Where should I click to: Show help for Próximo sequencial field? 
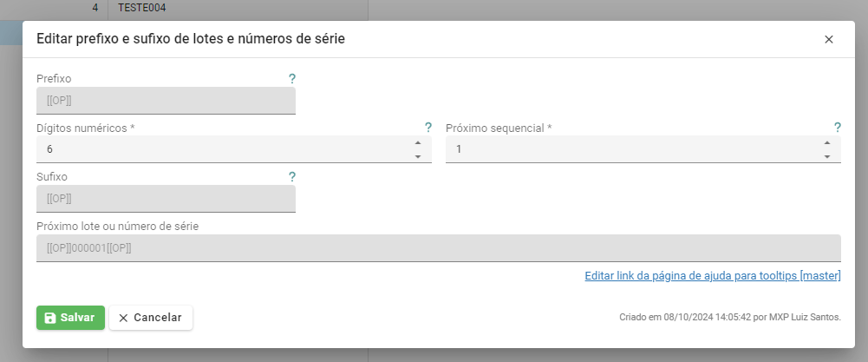pyautogui.click(x=838, y=128)
